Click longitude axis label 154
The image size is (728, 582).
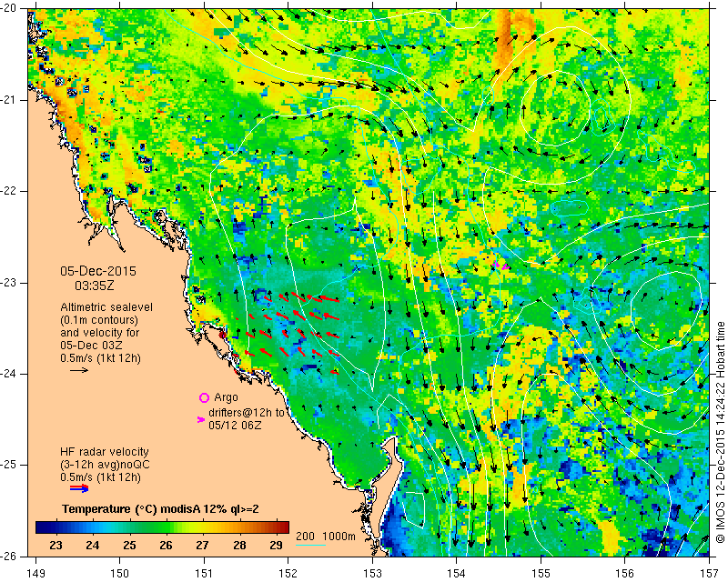[x=457, y=573]
